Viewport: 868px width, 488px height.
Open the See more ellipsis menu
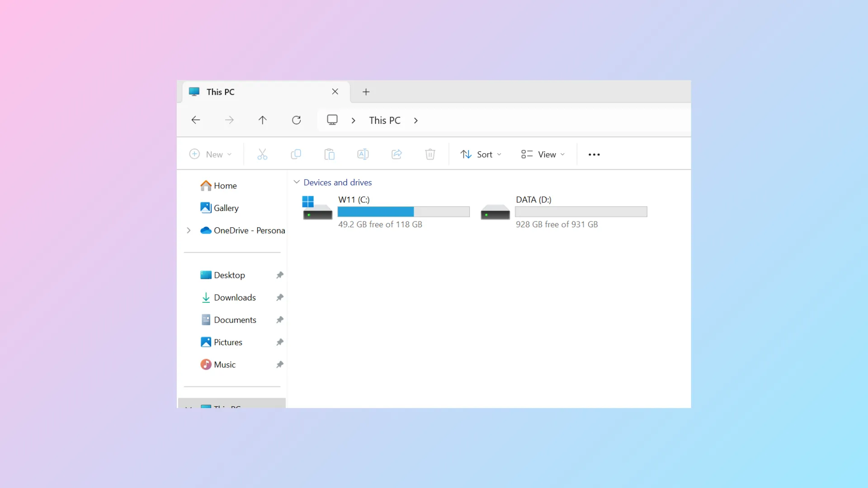[594, 154]
